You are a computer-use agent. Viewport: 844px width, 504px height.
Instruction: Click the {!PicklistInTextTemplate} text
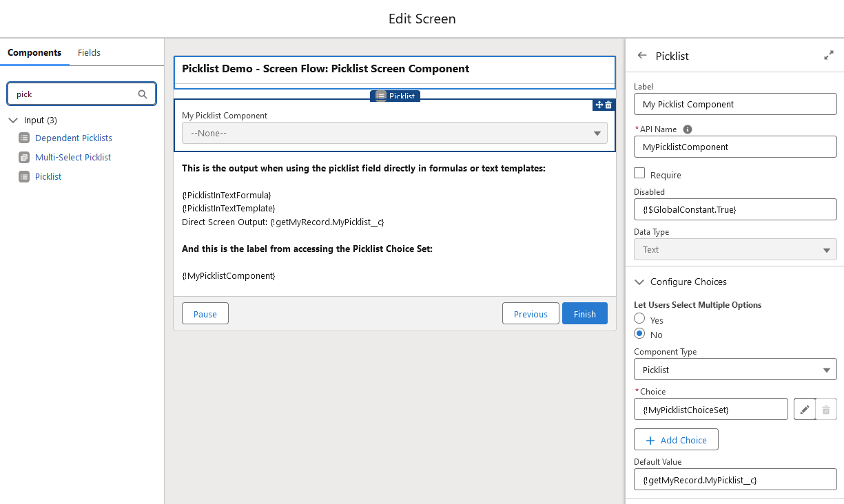tap(229, 208)
